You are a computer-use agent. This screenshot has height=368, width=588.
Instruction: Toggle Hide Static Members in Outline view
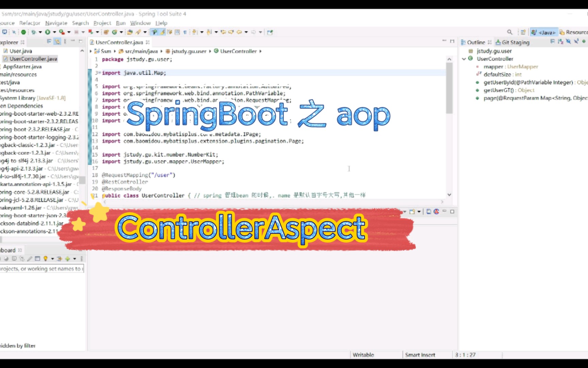pyautogui.click(x=576, y=42)
